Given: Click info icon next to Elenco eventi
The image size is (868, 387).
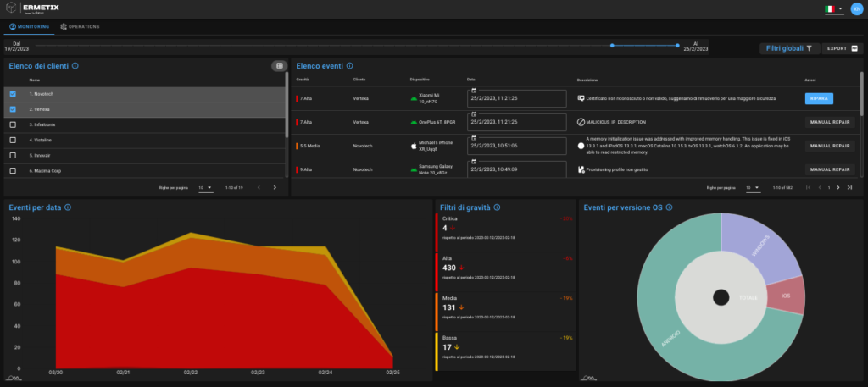Looking at the screenshot, I should tap(350, 66).
